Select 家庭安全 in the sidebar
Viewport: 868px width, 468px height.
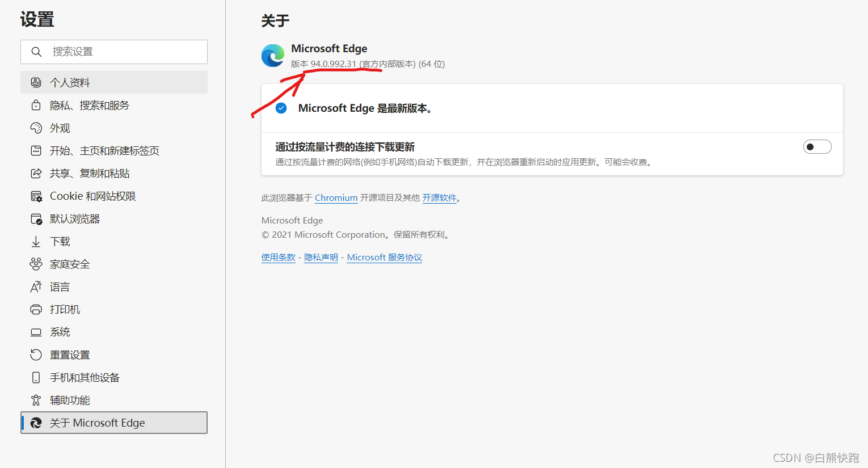point(114,264)
